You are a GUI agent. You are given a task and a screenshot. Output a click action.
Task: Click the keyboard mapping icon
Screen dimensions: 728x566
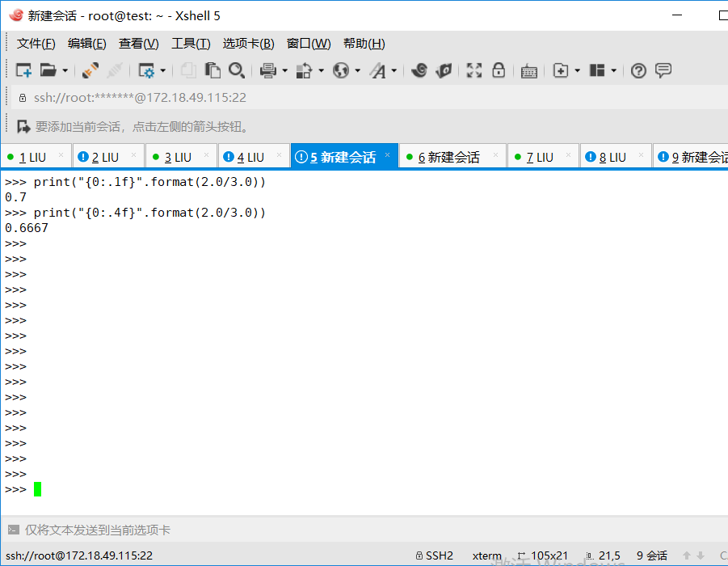click(528, 71)
